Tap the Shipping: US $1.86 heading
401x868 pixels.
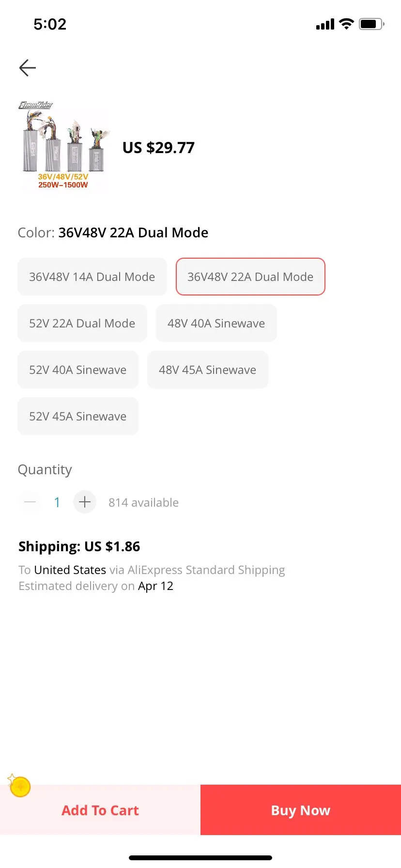(x=79, y=546)
